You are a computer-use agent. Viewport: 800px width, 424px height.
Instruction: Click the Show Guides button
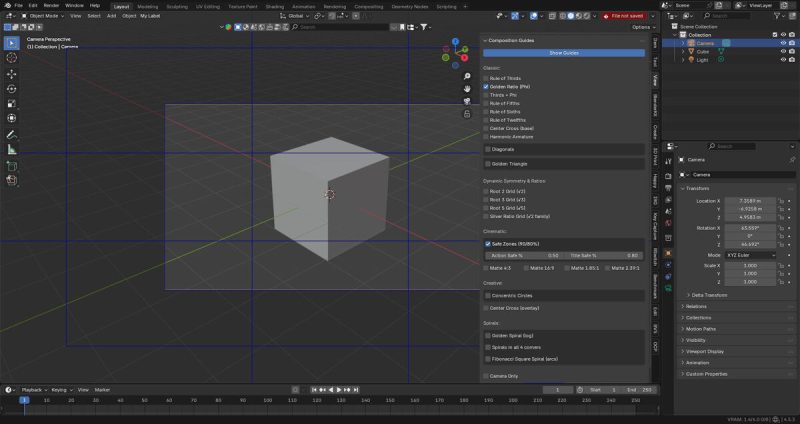564,52
